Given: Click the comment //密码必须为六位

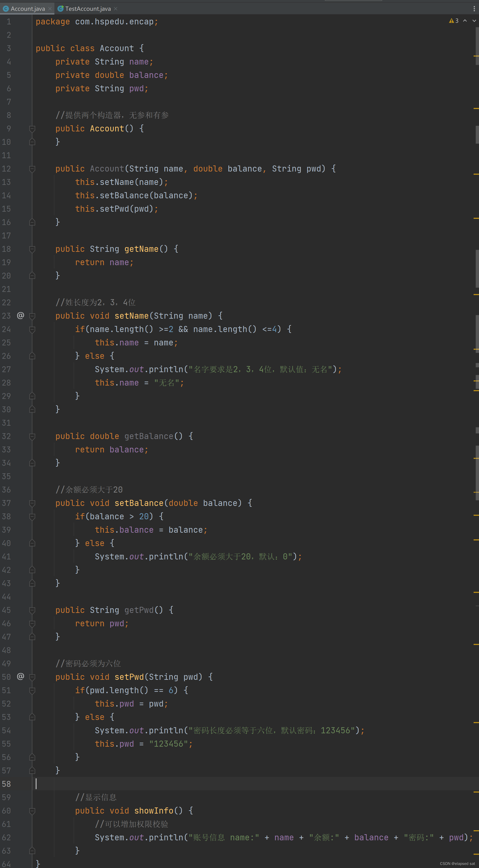Looking at the screenshot, I should click(x=88, y=663).
